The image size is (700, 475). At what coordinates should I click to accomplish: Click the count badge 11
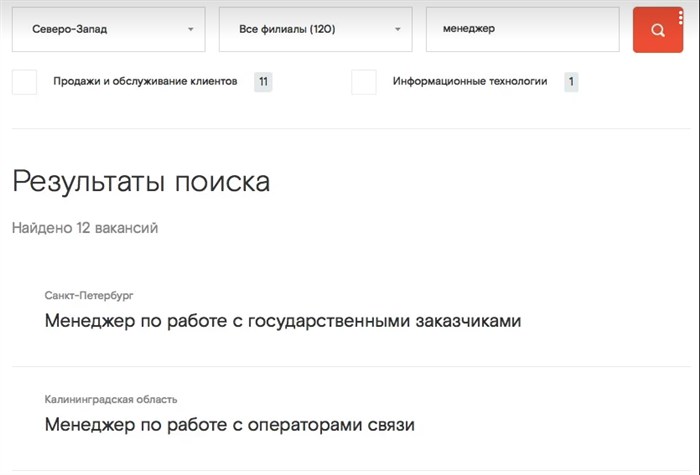coord(263,82)
